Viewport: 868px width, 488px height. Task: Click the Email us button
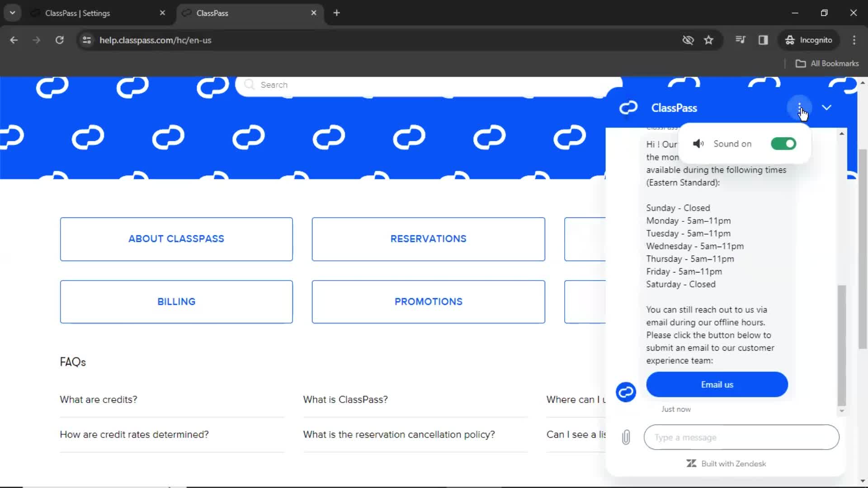tap(717, 384)
